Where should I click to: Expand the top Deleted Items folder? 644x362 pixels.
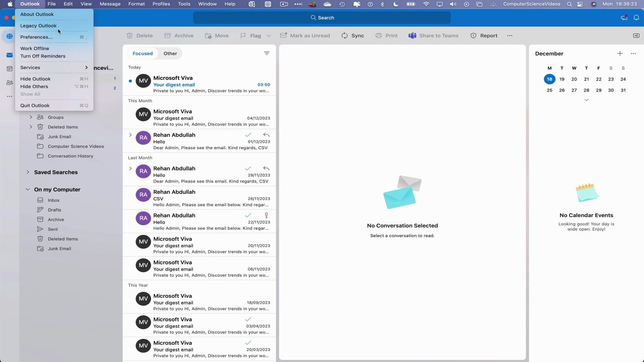point(31,127)
